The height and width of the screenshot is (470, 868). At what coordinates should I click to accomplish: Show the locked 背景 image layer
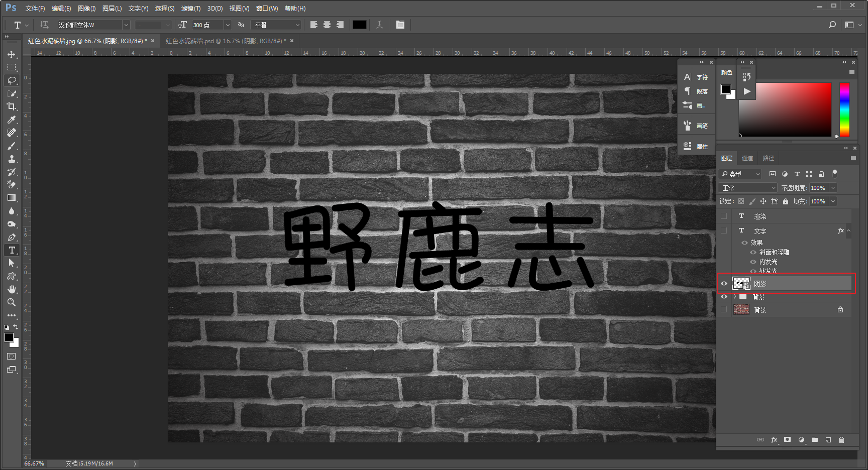point(724,310)
